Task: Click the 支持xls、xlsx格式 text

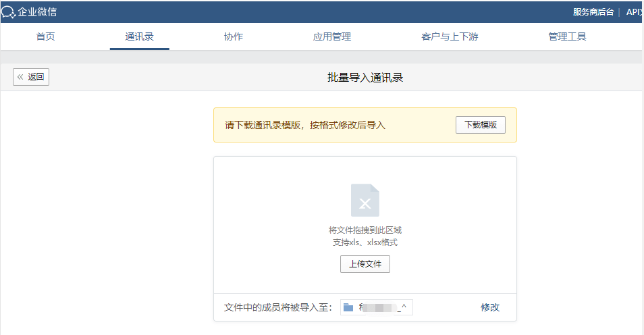Action: pyautogui.click(x=365, y=242)
